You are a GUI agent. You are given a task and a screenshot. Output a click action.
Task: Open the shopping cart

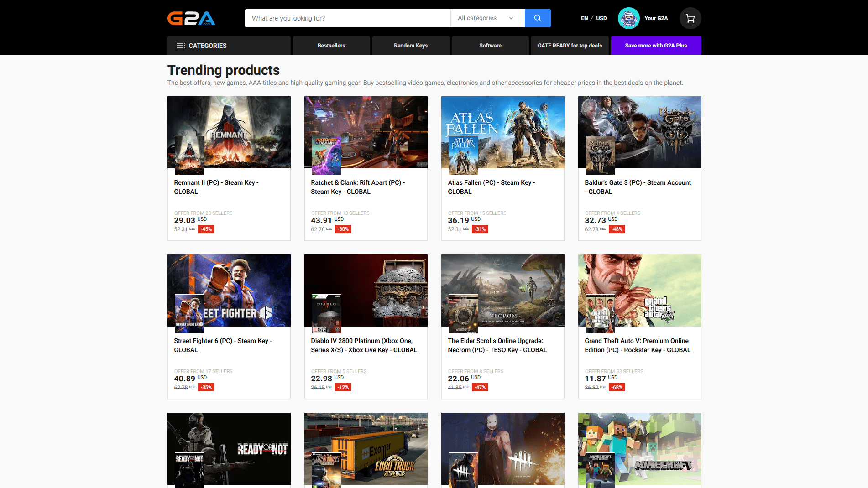coord(690,18)
